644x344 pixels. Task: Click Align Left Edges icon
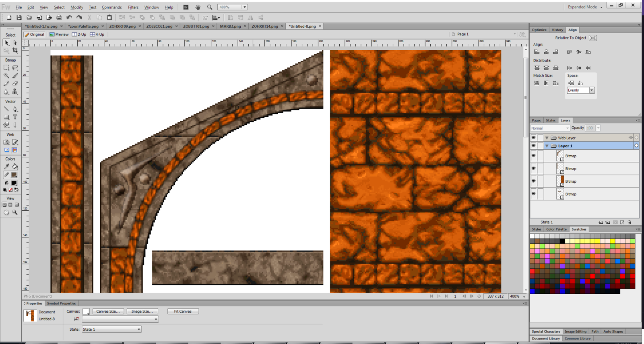coord(537,52)
